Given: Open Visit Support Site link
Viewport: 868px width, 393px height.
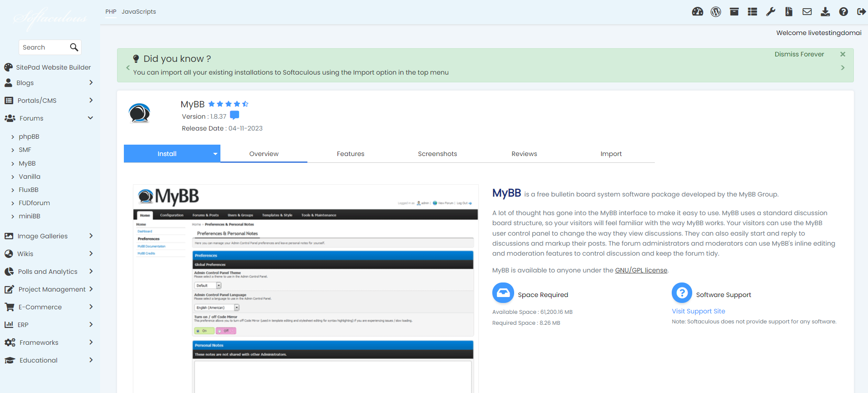Looking at the screenshot, I should [x=699, y=311].
